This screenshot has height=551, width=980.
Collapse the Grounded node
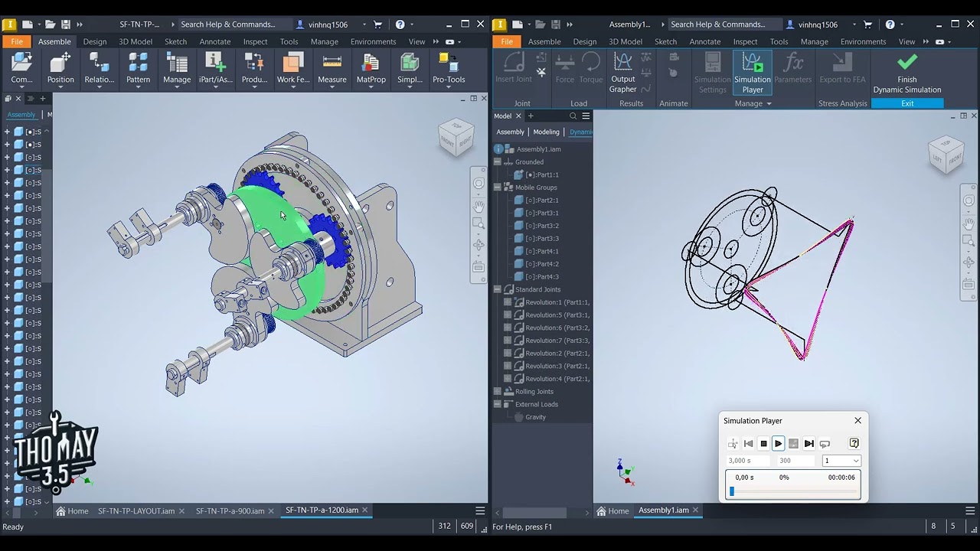tap(498, 162)
